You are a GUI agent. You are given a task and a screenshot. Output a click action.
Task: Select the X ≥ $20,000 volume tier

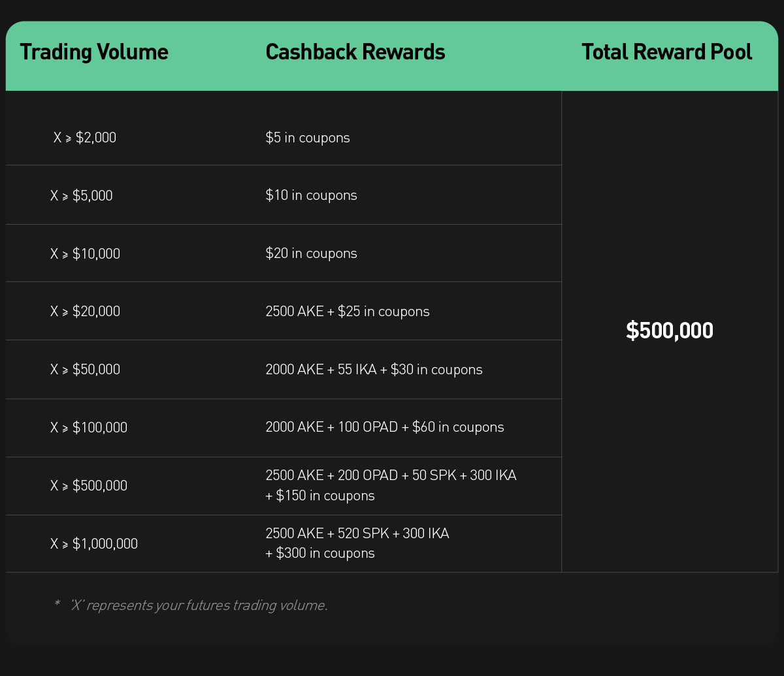(x=86, y=312)
